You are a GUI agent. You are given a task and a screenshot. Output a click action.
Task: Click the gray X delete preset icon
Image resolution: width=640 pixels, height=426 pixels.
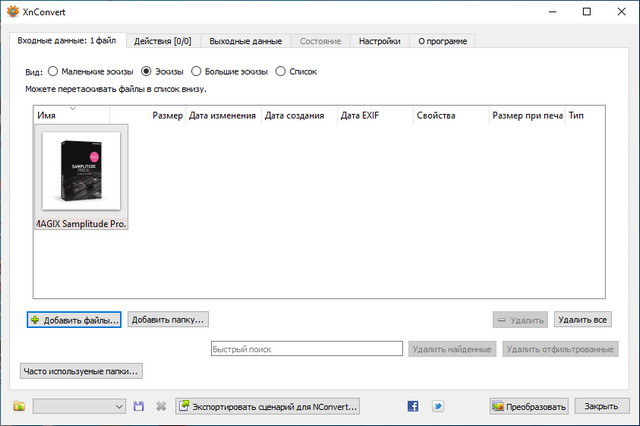click(x=160, y=406)
